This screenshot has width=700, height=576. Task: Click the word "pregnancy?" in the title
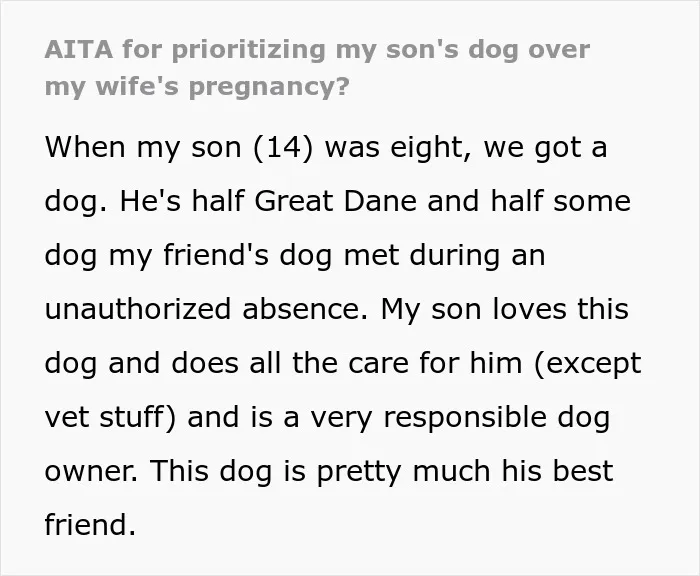coord(269,87)
